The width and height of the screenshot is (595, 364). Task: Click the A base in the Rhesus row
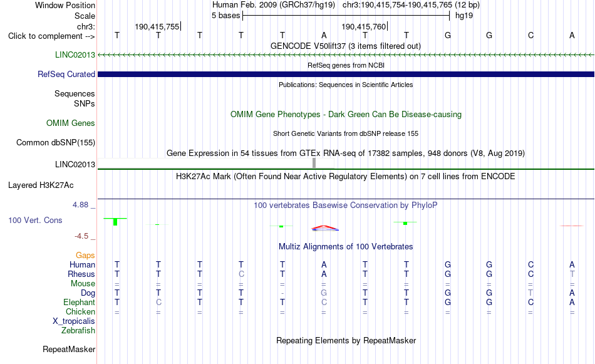pos(324,274)
